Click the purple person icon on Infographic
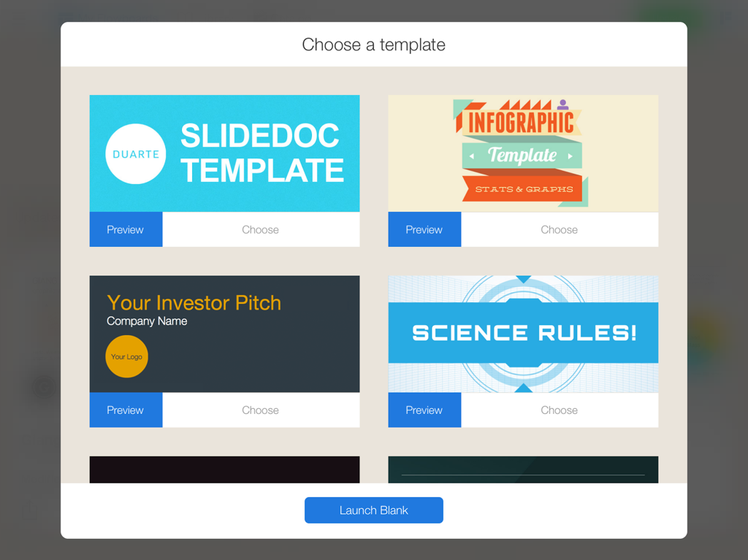 coord(562,105)
